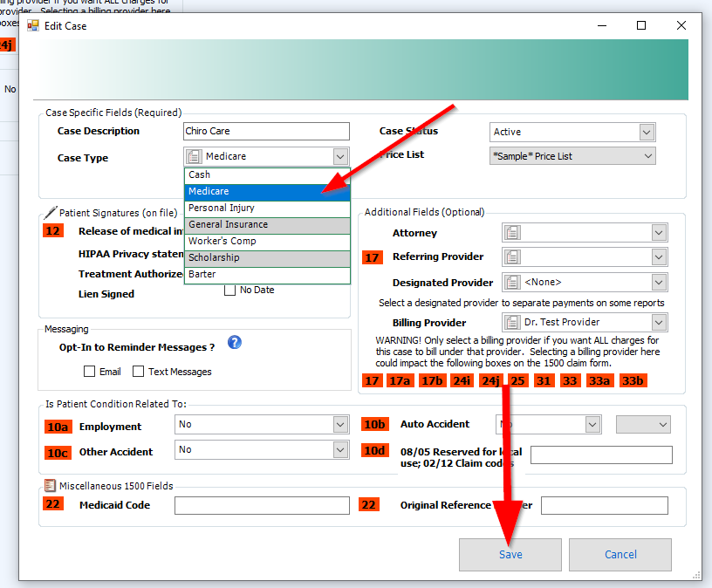Choose Scholarship case type

[x=268, y=258]
